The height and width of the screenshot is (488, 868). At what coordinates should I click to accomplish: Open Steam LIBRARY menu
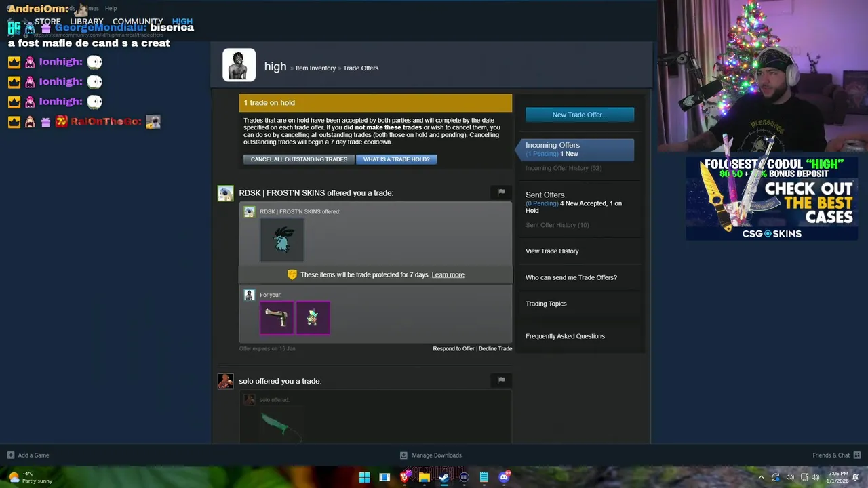tap(87, 22)
